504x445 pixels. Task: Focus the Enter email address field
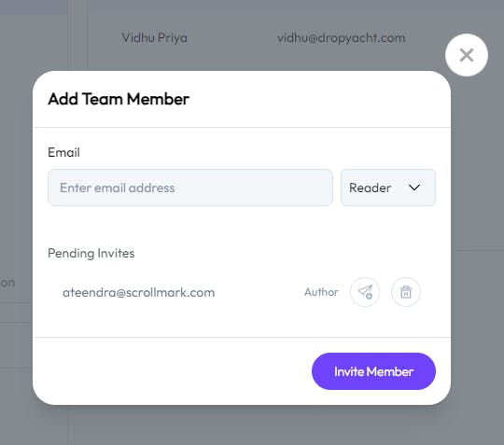(190, 188)
